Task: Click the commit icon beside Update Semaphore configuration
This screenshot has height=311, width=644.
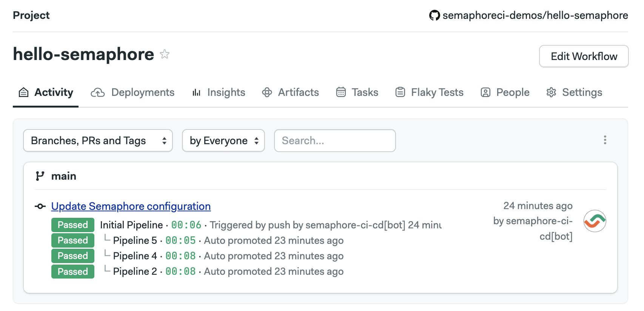Action: pyautogui.click(x=40, y=206)
